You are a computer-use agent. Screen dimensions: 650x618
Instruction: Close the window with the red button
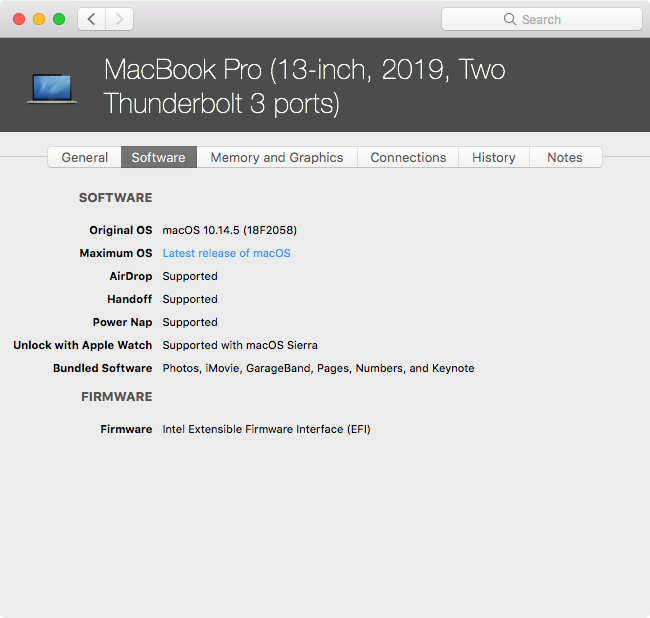[x=19, y=19]
